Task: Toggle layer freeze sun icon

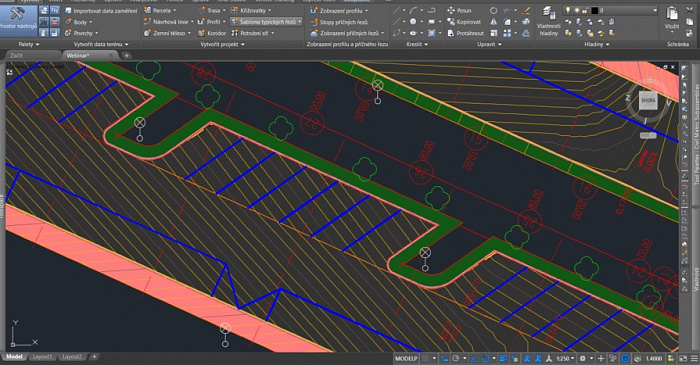Action: click(x=576, y=10)
